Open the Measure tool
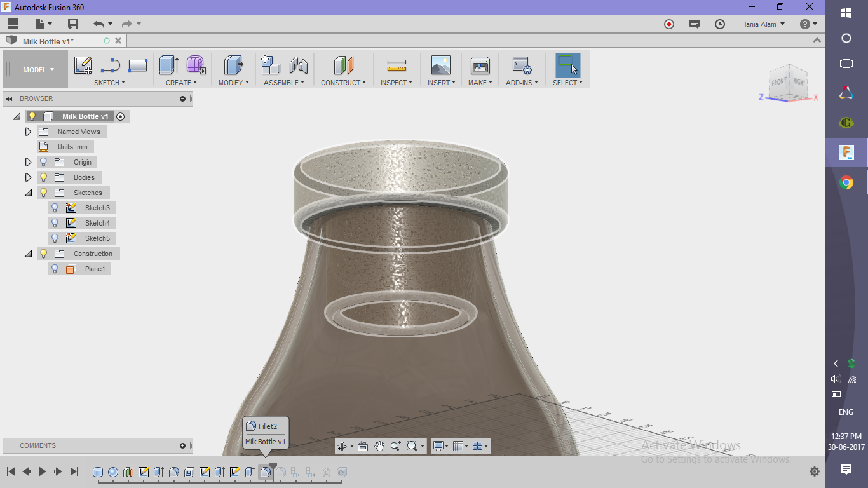The height and width of the screenshot is (488, 868). click(397, 65)
